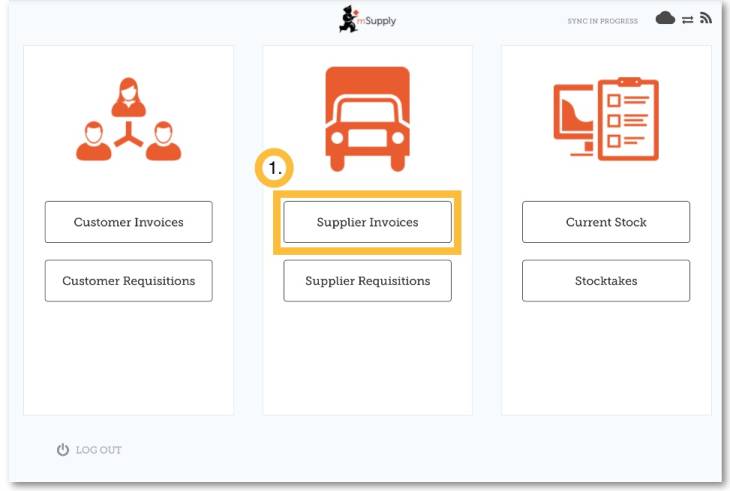Open Customer Invoices
The width and height of the screenshot is (730, 491).
click(x=128, y=222)
